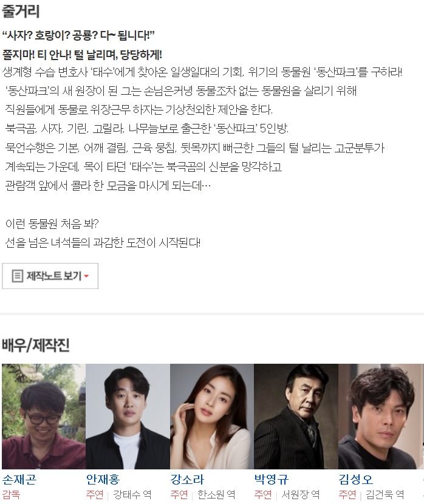
Task: Click the 서원장 역 role text
Action: point(301,494)
